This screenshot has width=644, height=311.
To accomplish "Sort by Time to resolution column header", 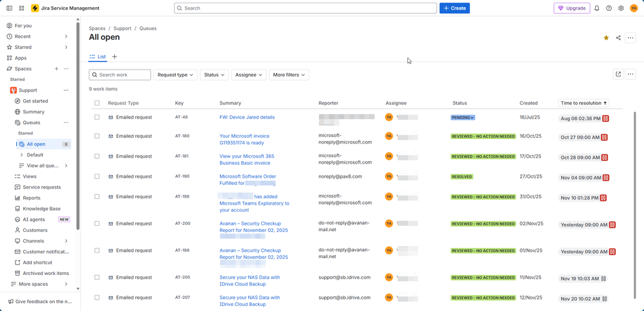I will point(583,103).
